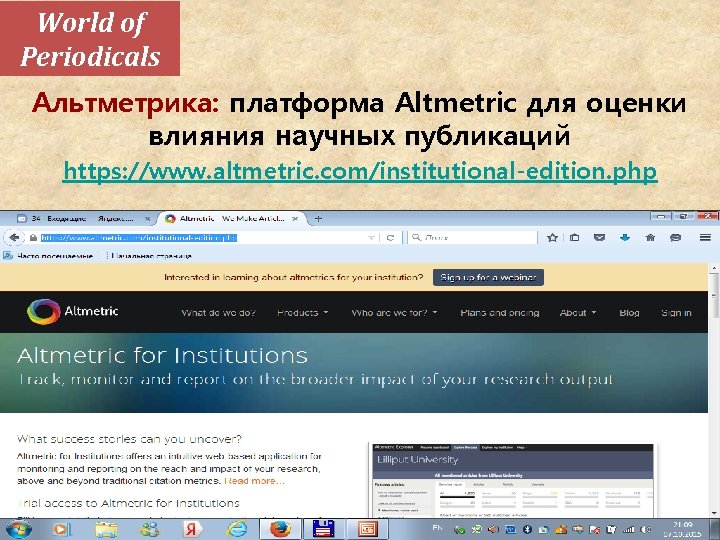Click Sign in on Altmetric site
Viewport: 720px width, 540px height.
point(676,313)
